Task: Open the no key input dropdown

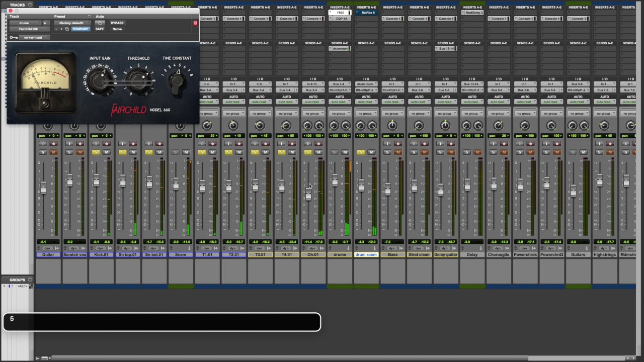Action: point(33,38)
